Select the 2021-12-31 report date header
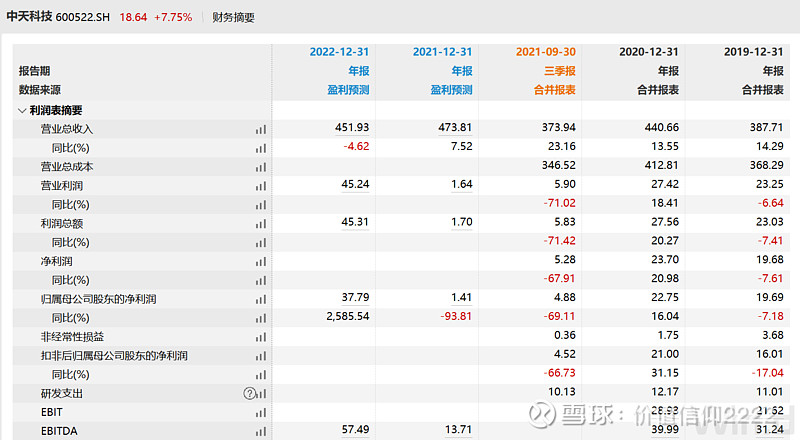 (442, 52)
